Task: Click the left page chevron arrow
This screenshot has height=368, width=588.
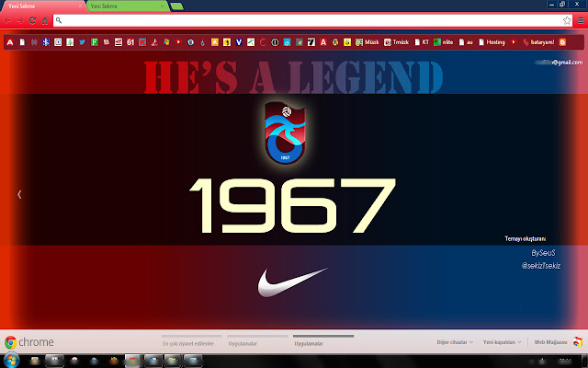Action: coord(19,194)
